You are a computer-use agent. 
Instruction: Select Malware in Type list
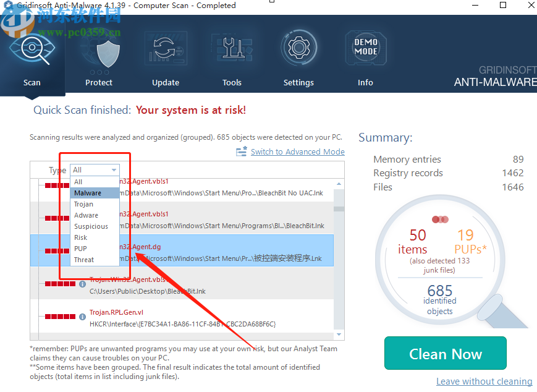click(95, 193)
